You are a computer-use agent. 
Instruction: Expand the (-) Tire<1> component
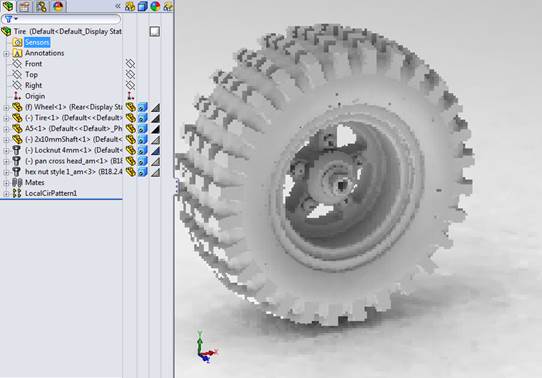(x=6, y=119)
